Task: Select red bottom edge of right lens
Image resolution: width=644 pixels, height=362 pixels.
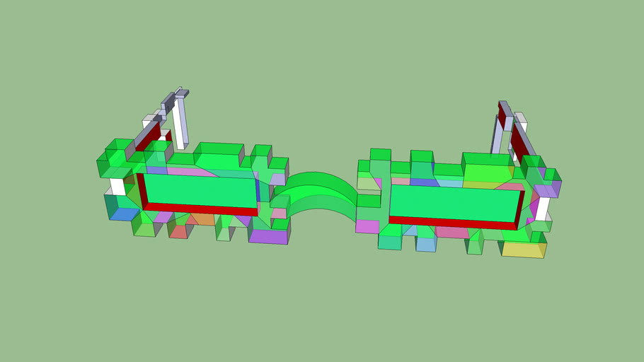Action: [453, 222]
